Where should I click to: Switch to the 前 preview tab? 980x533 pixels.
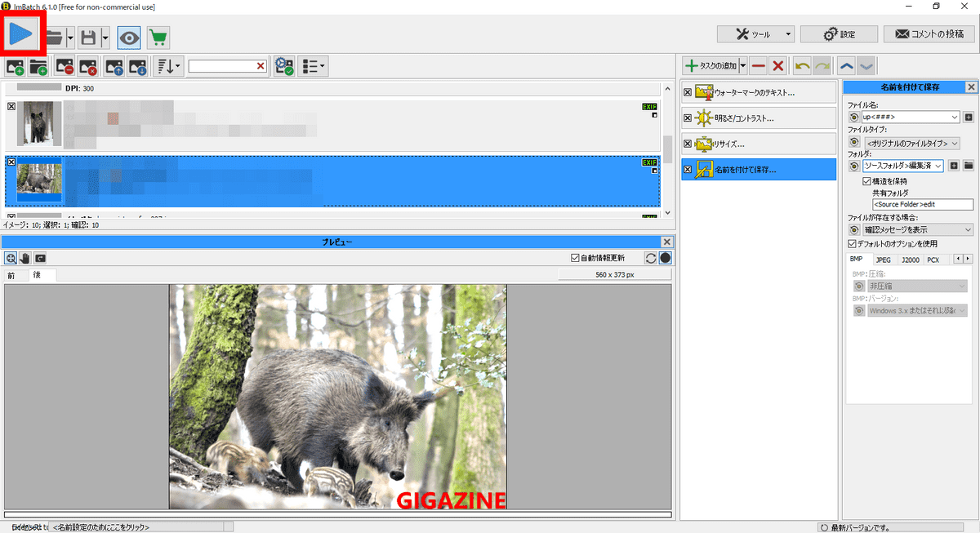point(11,276)
